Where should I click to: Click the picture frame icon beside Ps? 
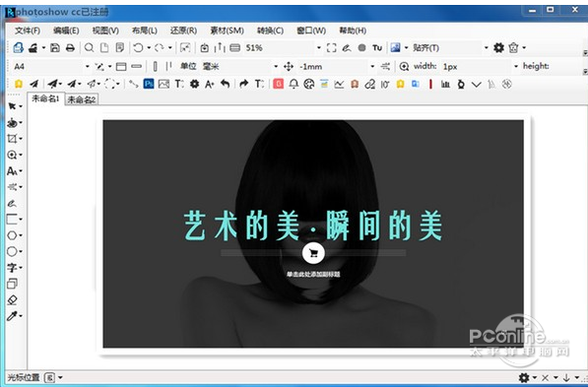[163, 84]
